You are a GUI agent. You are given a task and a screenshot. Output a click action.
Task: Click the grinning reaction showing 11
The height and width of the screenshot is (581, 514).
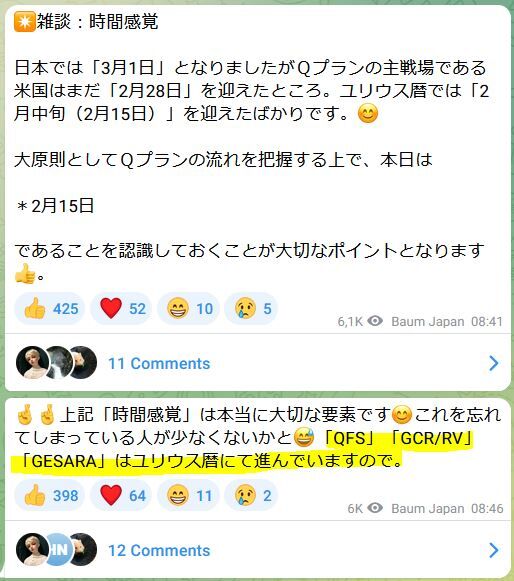188,495
